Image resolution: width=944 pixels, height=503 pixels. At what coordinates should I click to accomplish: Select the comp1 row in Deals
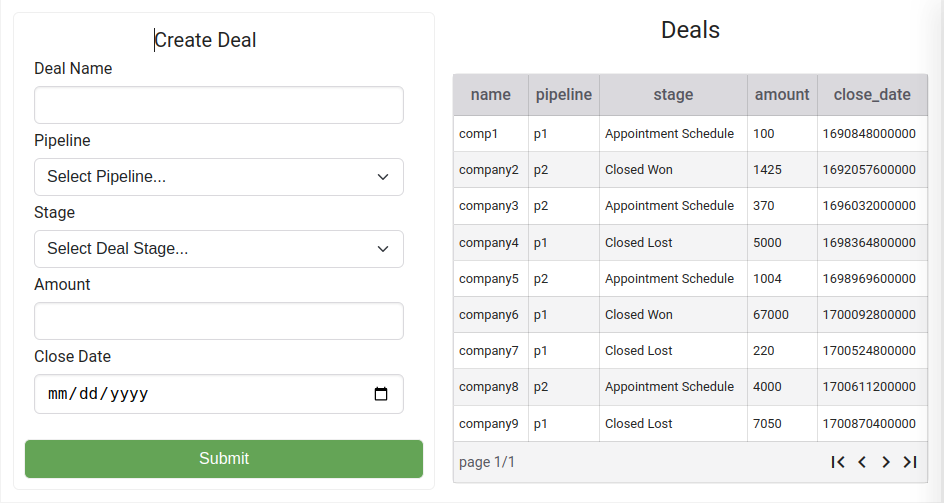[691, 134]
